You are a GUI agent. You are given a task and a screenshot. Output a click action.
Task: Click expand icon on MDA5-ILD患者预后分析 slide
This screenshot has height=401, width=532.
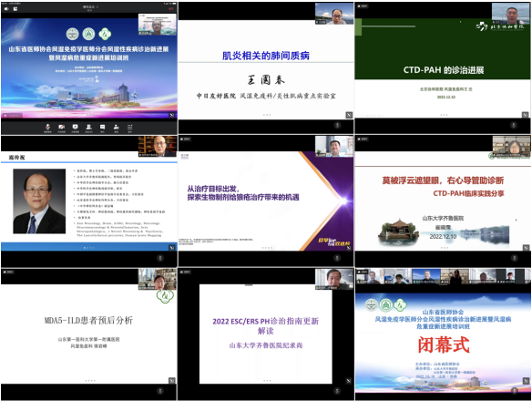172,381
